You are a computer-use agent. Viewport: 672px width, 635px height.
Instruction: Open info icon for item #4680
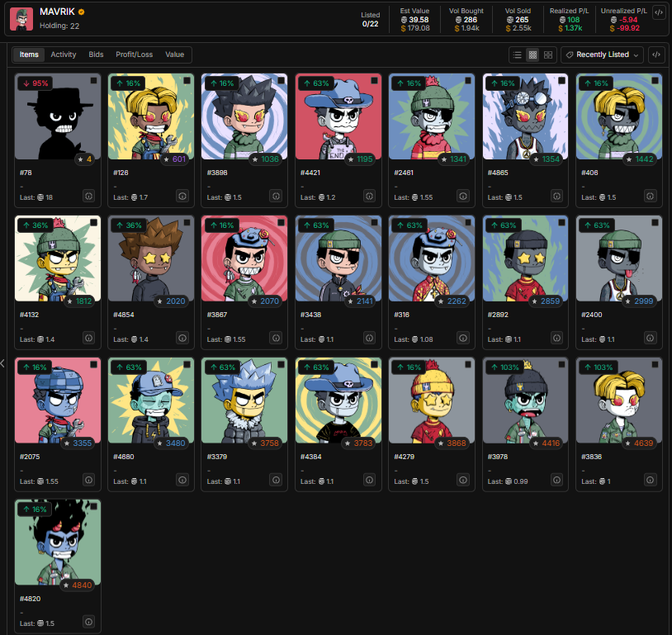pyautogui.click(x=182, y=480)
